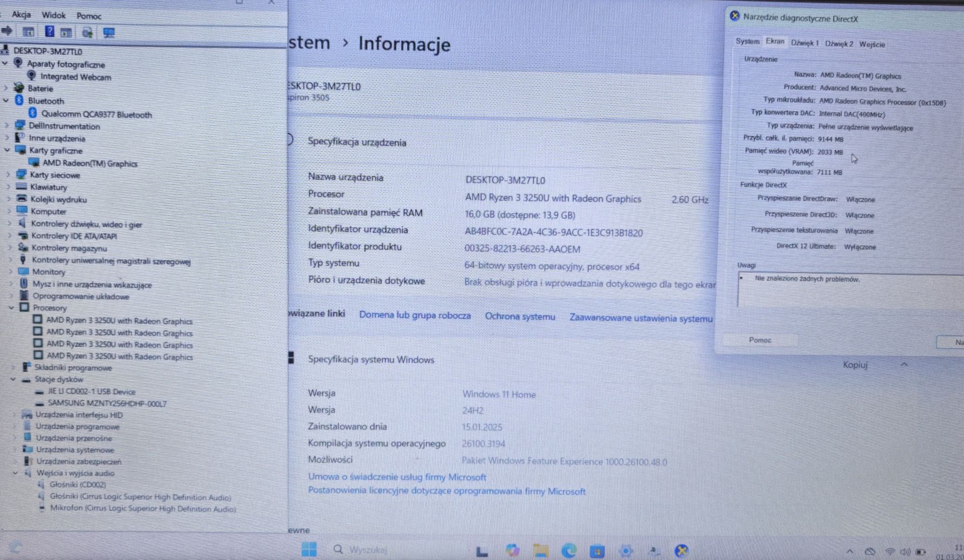Open Postanowienia licencyjne Microsoft software link
This screenshot has height=560, width=964.
click(x=446, y=491)
